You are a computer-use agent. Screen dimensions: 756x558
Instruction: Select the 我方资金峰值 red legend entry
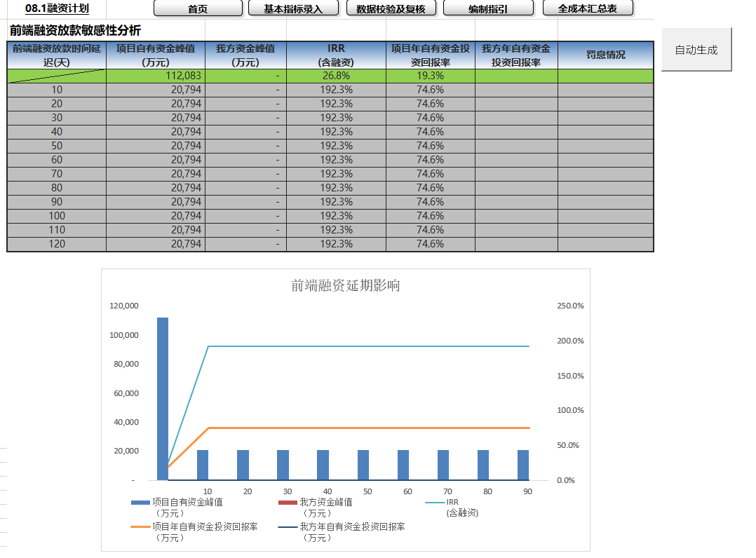click(325, 502)
